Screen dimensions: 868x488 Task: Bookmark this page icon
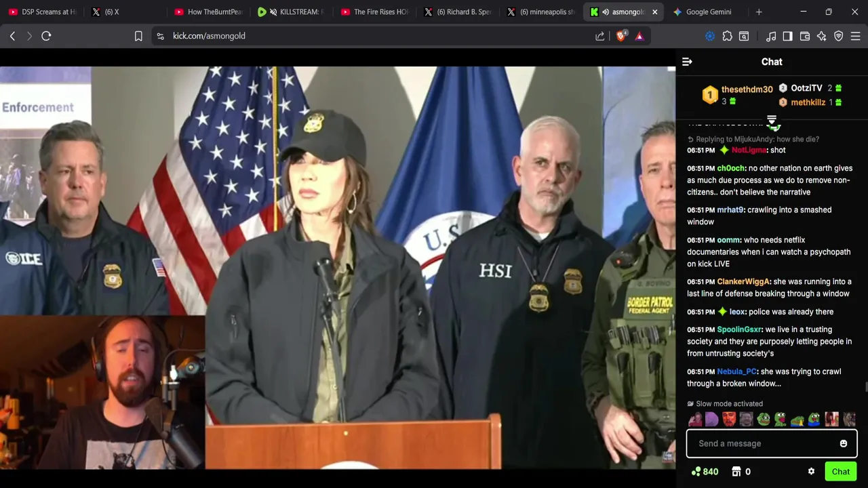pyautogui.click(x=138, y=36)
